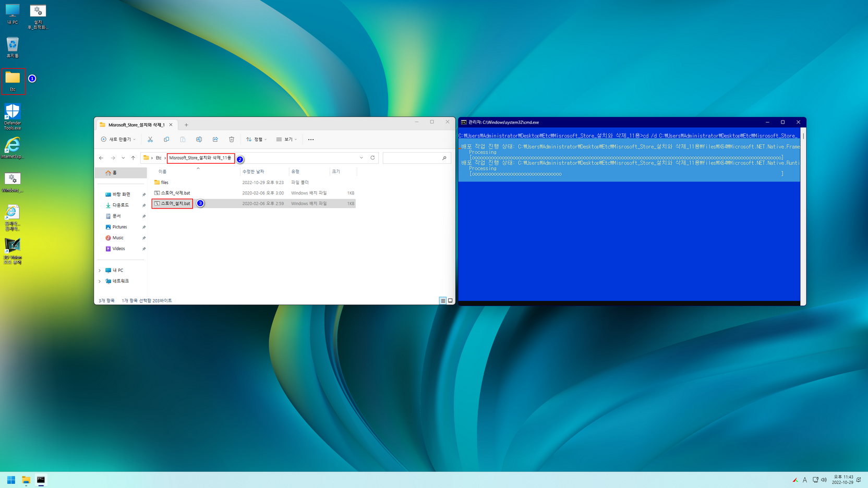The height and width of the screenshot is (488, 868).
Task: Click the Delete trash icon in Explorer toolbar
Action: tap(232, 139)
